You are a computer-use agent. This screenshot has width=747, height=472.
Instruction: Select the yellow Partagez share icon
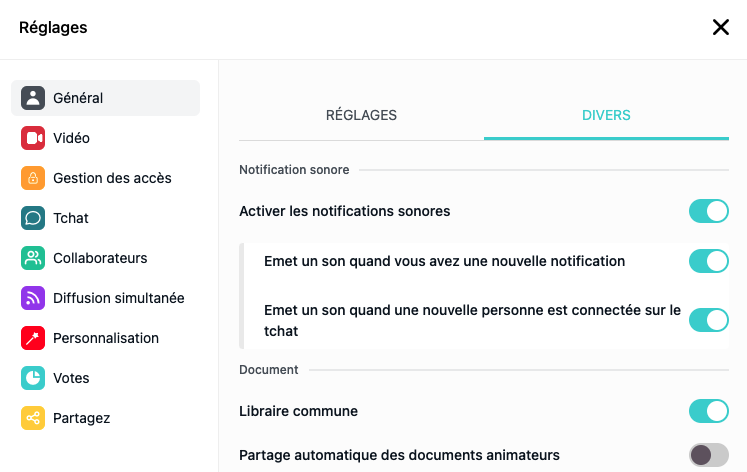[33, 418]
